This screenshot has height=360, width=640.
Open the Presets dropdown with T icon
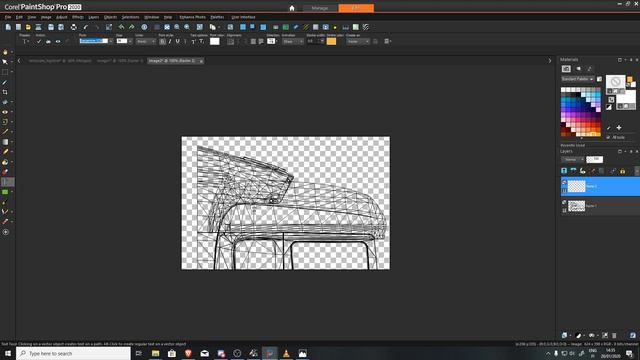(x=25, y=41)
